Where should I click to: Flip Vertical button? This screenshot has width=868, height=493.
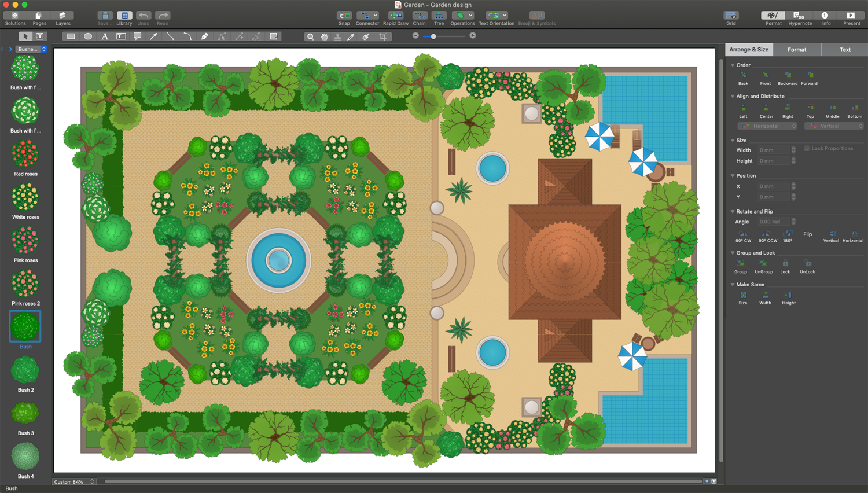pyautogui.click(x=831, y=236)
